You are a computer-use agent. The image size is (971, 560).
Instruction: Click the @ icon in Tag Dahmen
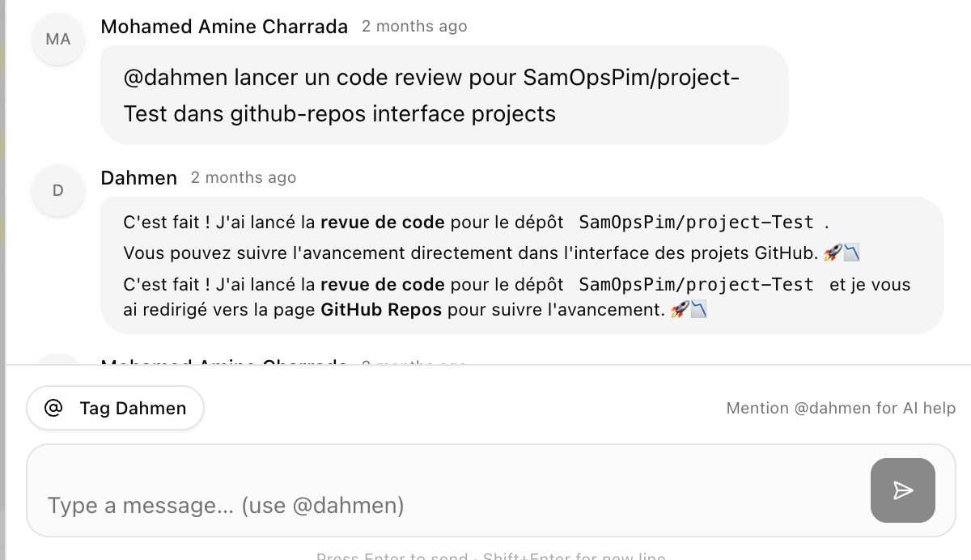tap(53, 408)
